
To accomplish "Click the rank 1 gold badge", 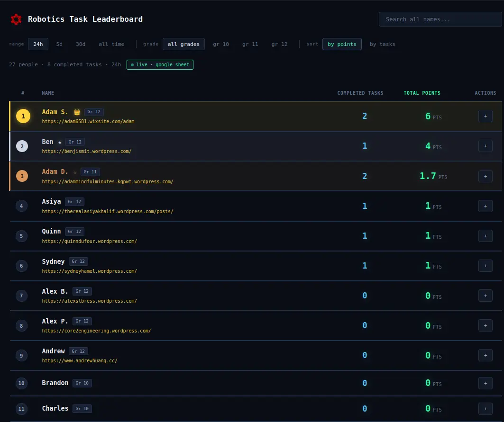I will tap(23, 116).
